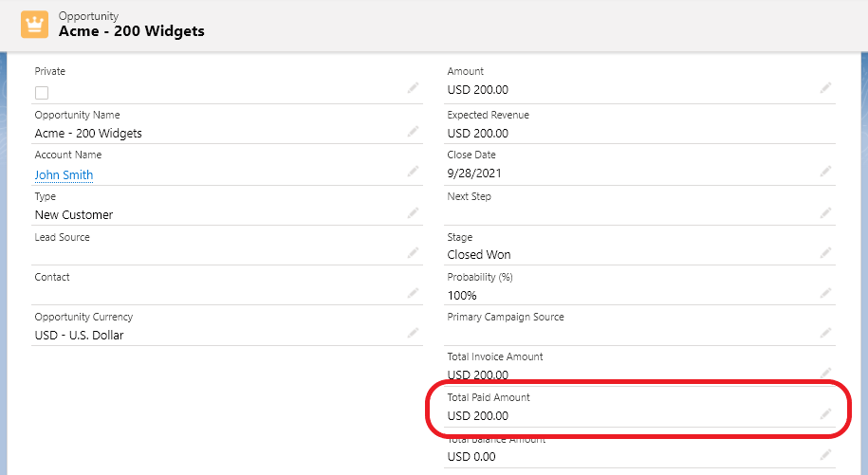This screenshot has width=868, height=475.
Task: Click pencil icon for Next Step
Action: point(826,212)
